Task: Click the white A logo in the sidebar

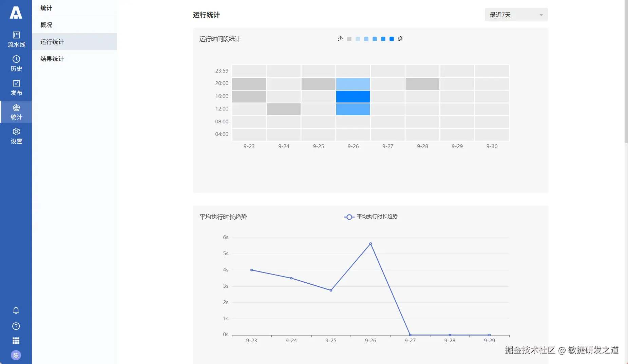Action: [x=16, y=13]
